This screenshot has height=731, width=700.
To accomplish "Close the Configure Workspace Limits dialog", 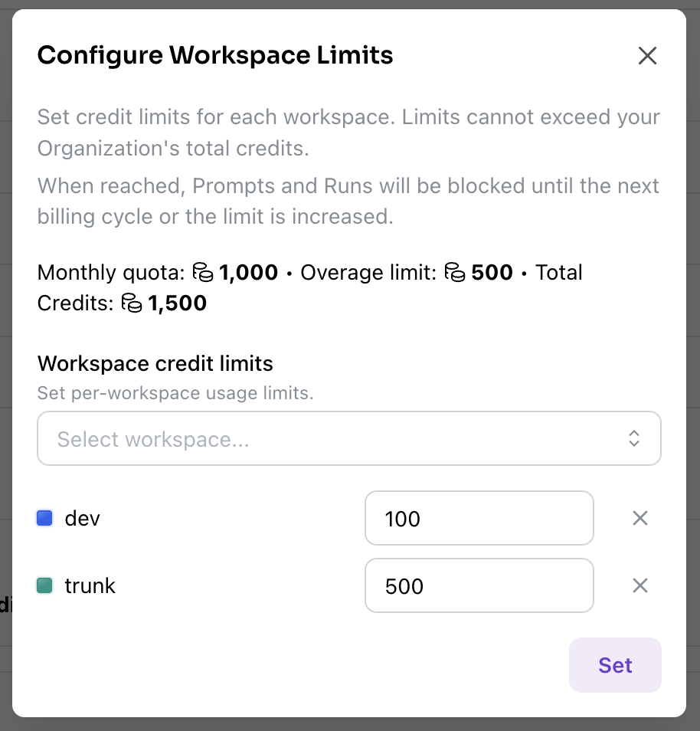I will (647, 56).
